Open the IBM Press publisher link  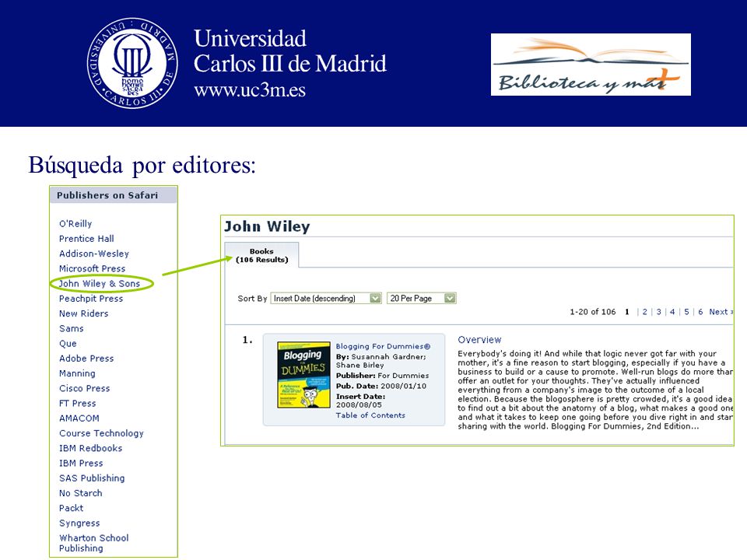(x=81, y=464)
